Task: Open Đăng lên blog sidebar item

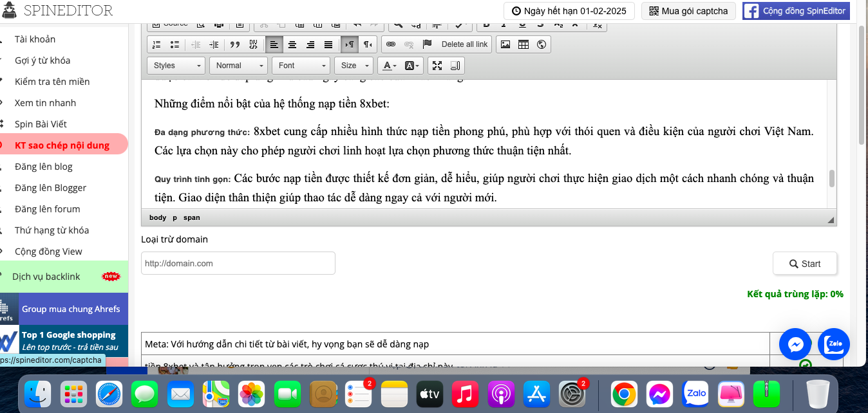Action: (x=44, y=167)
